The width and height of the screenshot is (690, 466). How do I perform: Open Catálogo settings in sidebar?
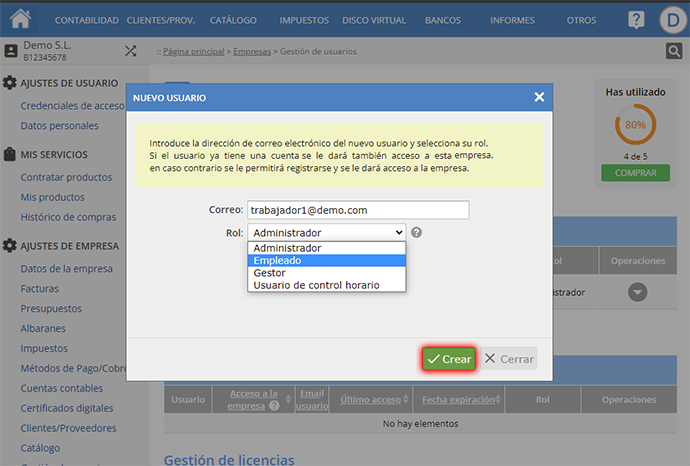click(40, 448)
